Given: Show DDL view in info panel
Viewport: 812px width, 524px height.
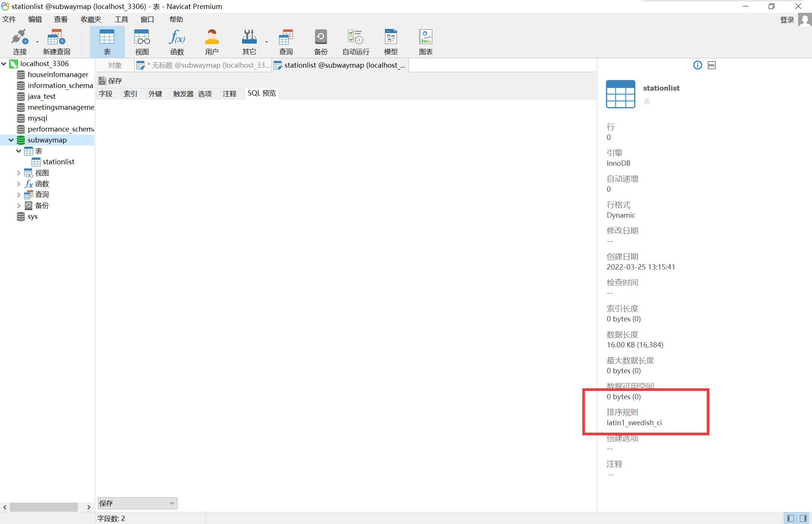Looking at the screenshot, I should click(x=712, y=65).
